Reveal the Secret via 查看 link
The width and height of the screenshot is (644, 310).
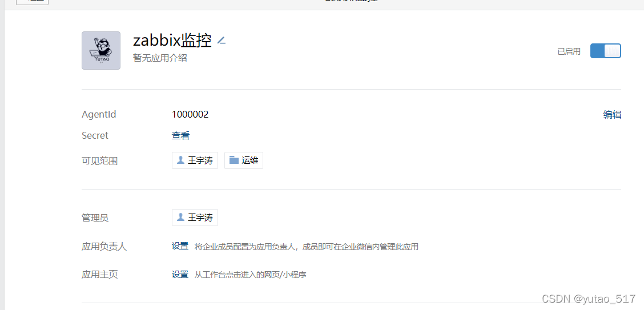181,135
